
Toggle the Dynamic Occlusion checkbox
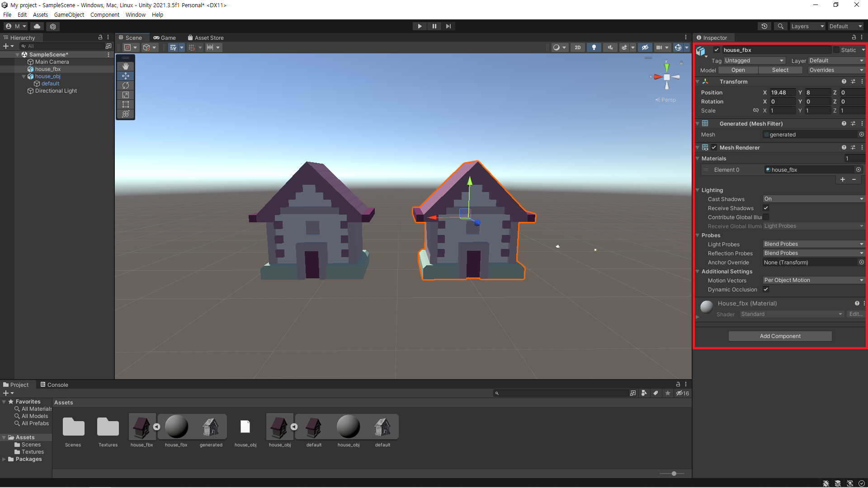(766, 289)
